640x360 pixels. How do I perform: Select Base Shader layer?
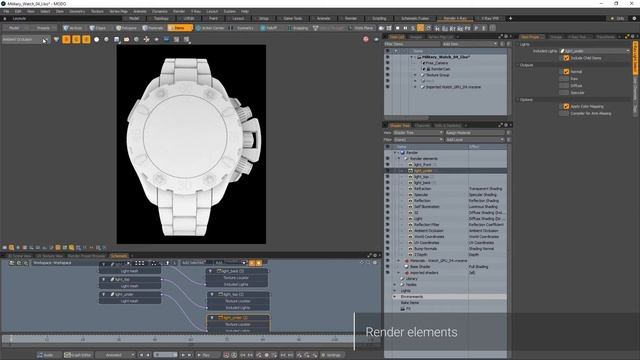420,267
